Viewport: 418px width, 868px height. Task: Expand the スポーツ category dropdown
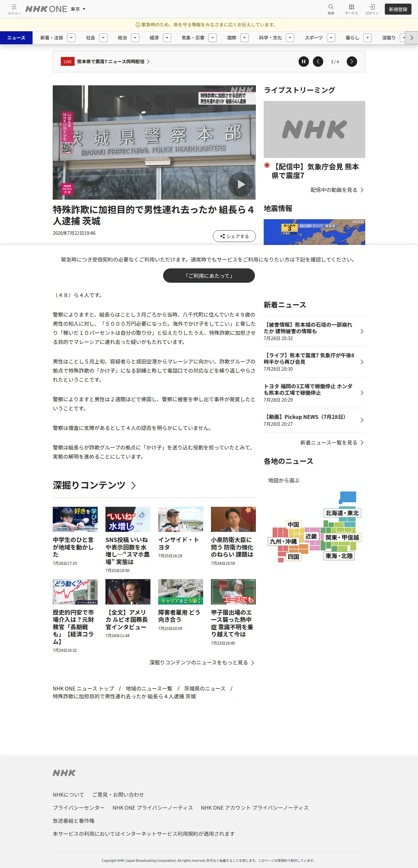click(331, 38)
